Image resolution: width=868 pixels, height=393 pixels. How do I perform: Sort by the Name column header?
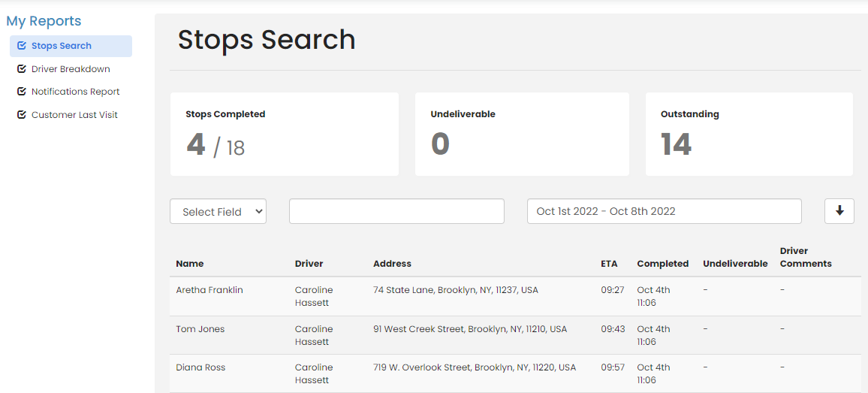pos(190,264)
